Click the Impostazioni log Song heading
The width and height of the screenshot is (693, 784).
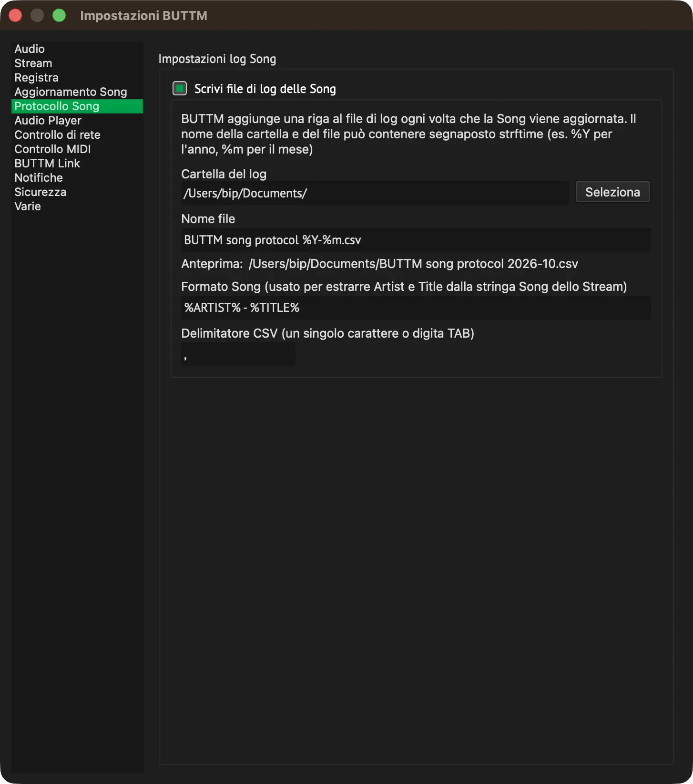click(x=217, y=59)
